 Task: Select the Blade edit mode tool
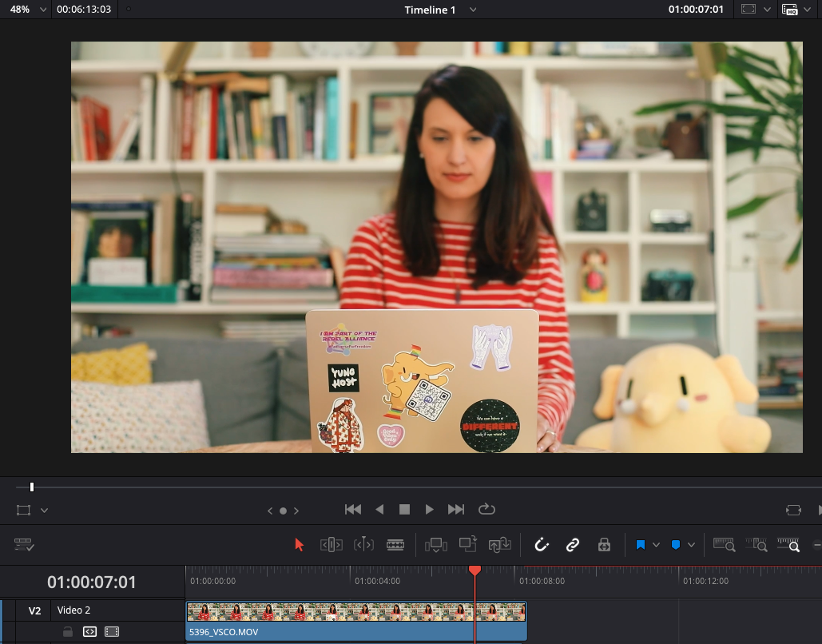pyautogui.click(x=395, y=545)
